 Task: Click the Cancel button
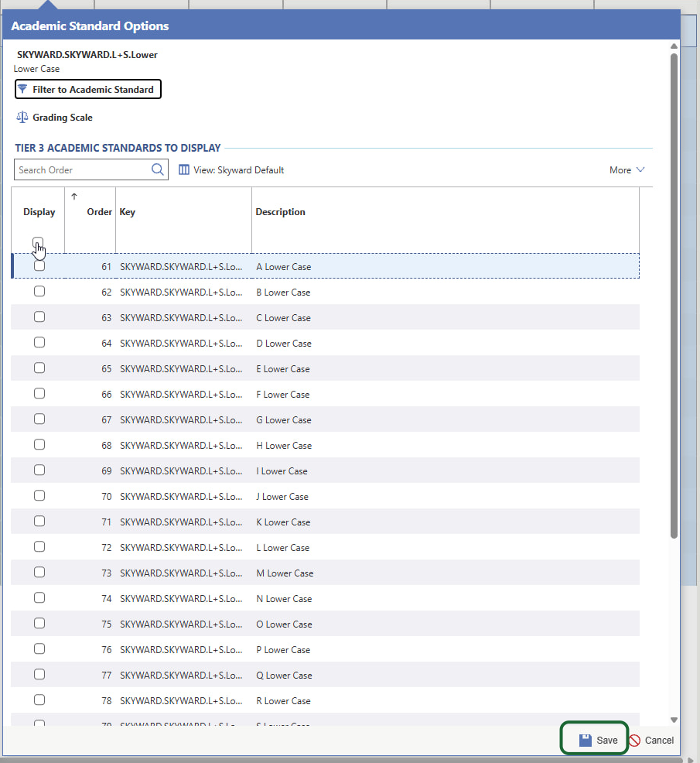coord(651,740)
